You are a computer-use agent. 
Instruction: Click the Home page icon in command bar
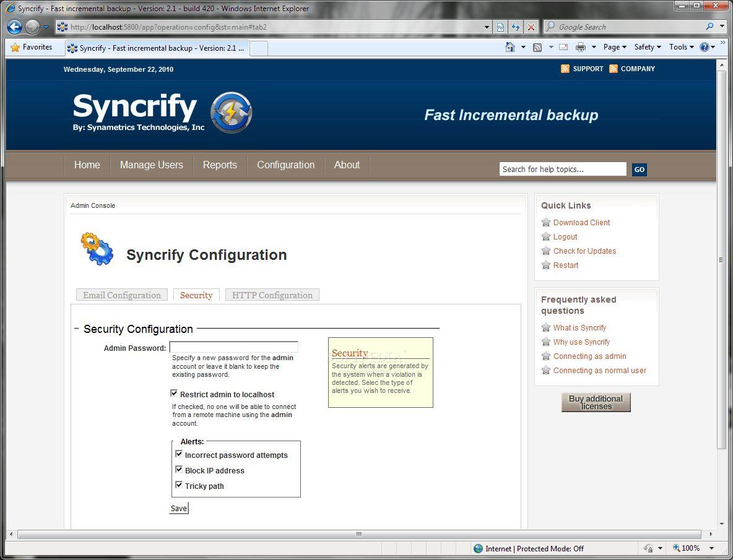[x=510, y=46]
